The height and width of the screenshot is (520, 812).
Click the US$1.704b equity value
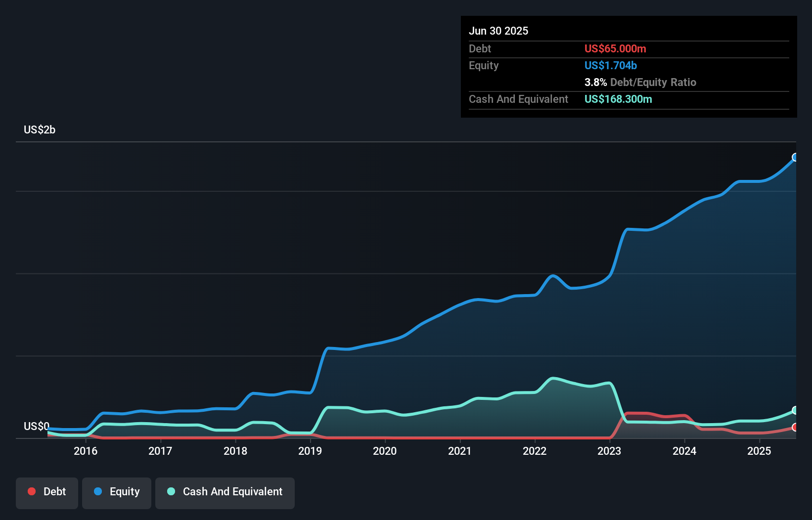tap(610, 65)
